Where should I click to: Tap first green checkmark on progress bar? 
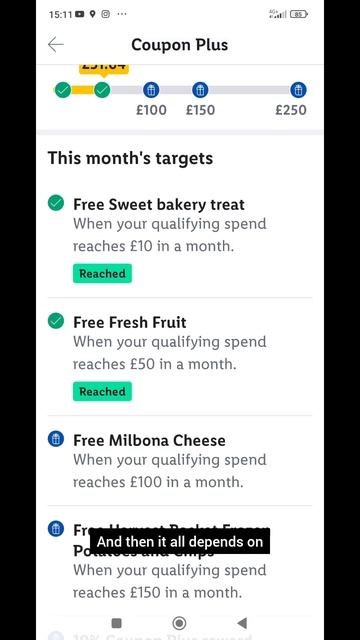63,90
